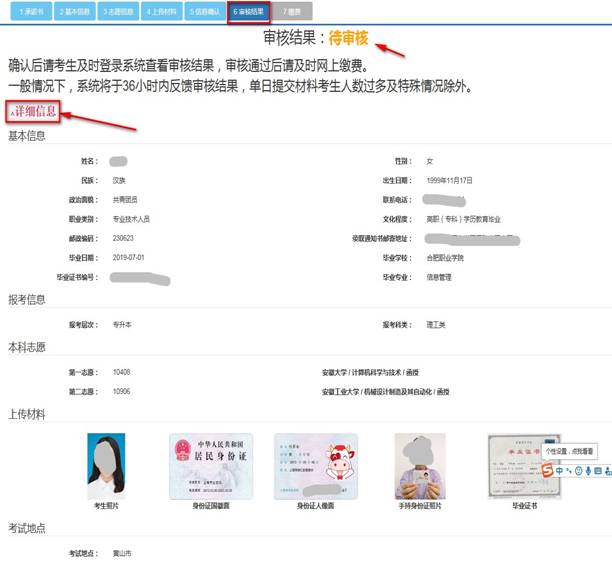Screen dimensions: 612x571
Task: Click the Sogou punctuation mode icon
Action: 568,471
